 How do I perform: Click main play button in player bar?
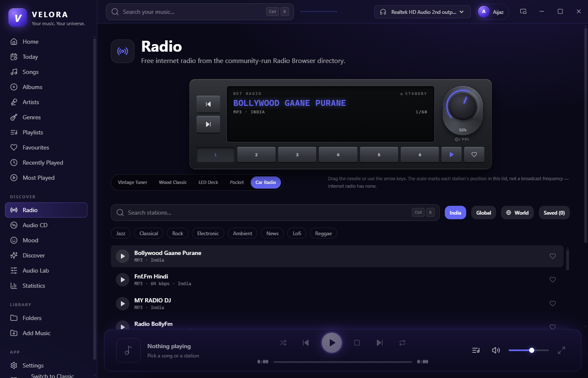click(x=332, y=343)
